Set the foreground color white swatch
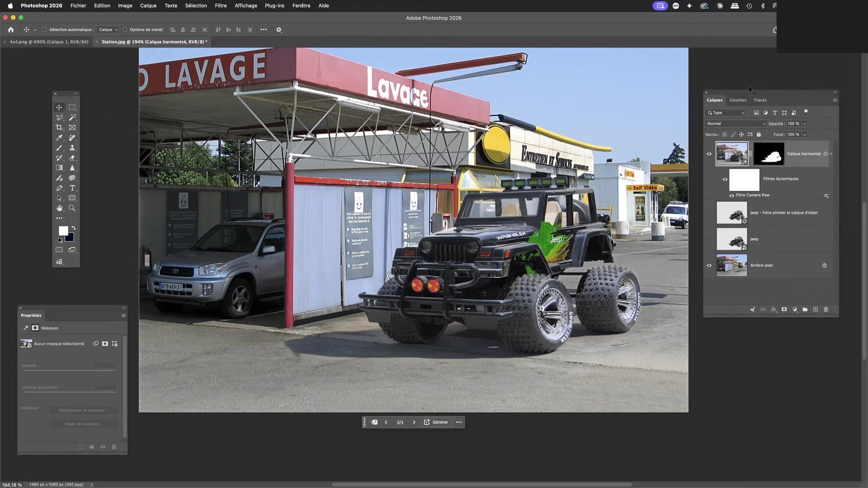Viewport: 868px width, 488px height. [x=62, y=230]
